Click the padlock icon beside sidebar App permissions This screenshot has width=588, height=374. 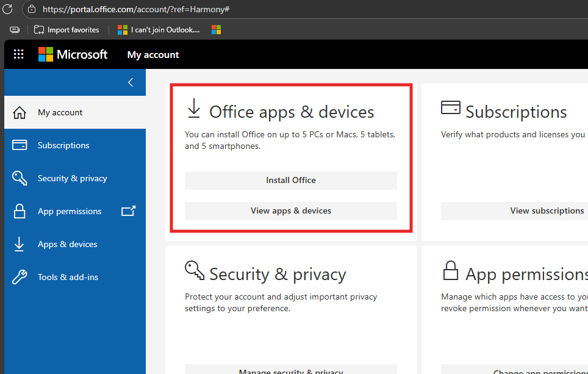pyautogui.click(x=20, y=211)
